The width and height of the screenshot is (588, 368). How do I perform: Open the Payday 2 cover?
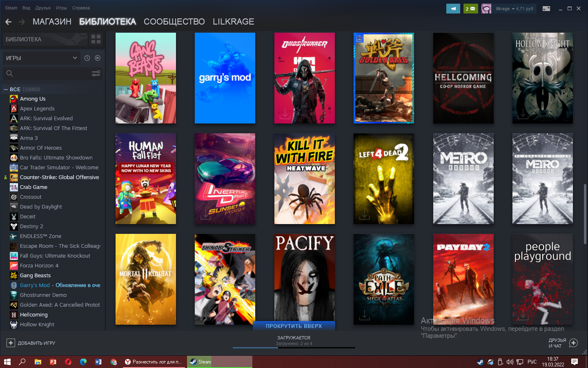click(x=463, y=279)
